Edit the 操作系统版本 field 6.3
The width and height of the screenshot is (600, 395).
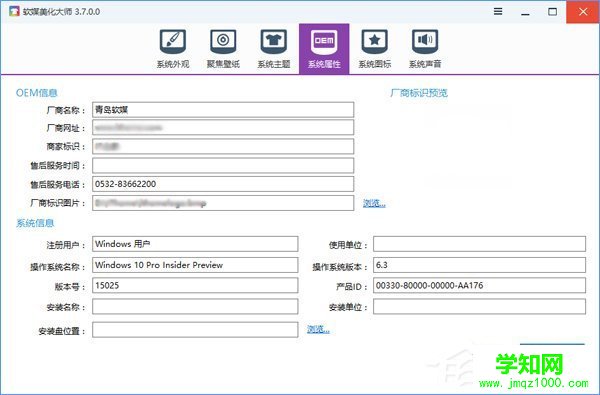pyautogui.click(x=479, y=265)
